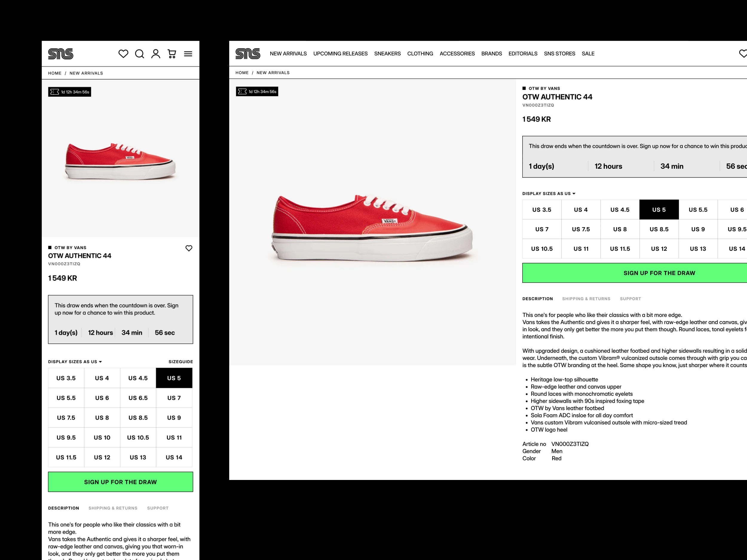Select size US 11.5 in mobile view
The width and height of the screenshot is (747, 560).
66,457
